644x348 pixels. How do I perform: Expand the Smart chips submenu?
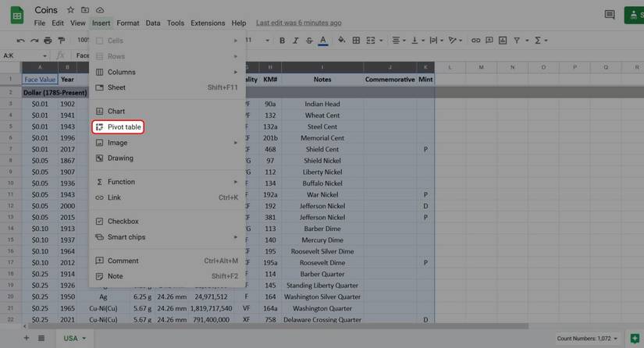[x=167, y=237]
